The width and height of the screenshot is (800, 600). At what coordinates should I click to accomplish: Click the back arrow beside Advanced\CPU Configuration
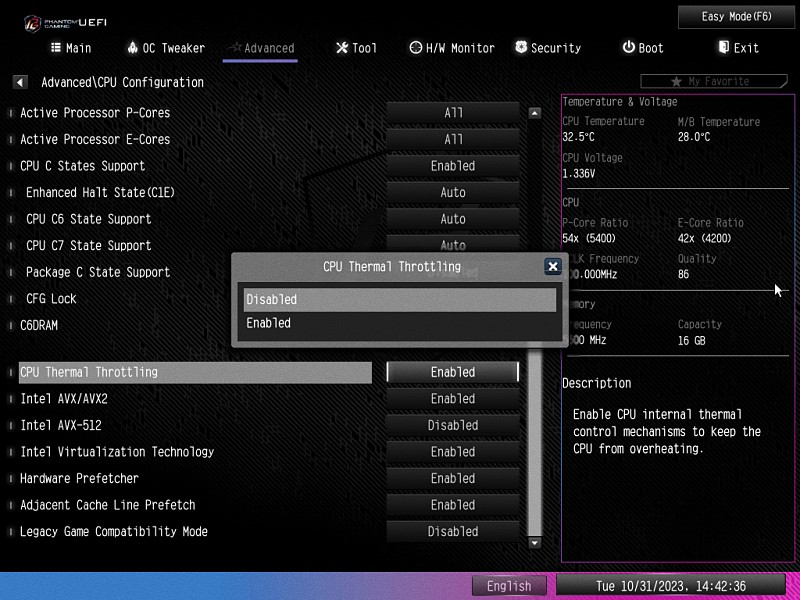tap(20, 82)
